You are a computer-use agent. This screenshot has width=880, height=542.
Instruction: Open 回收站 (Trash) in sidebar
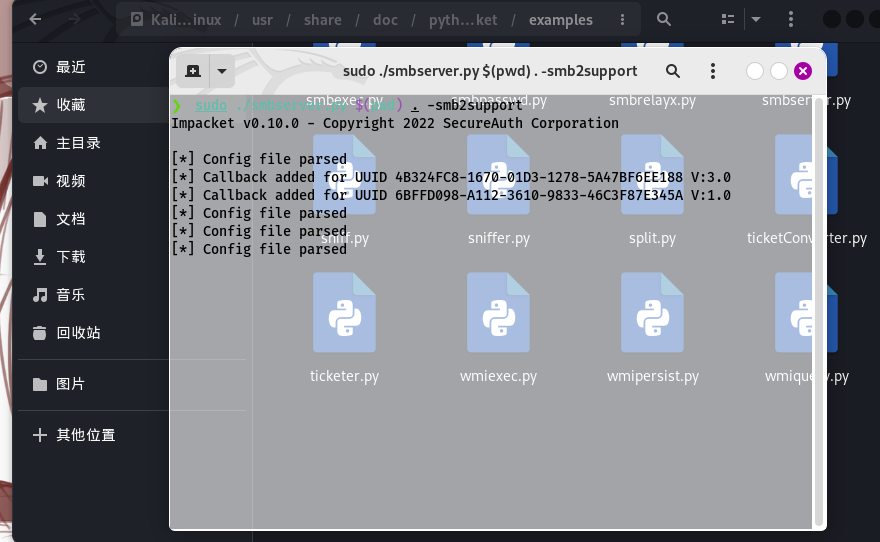point(78,333)
